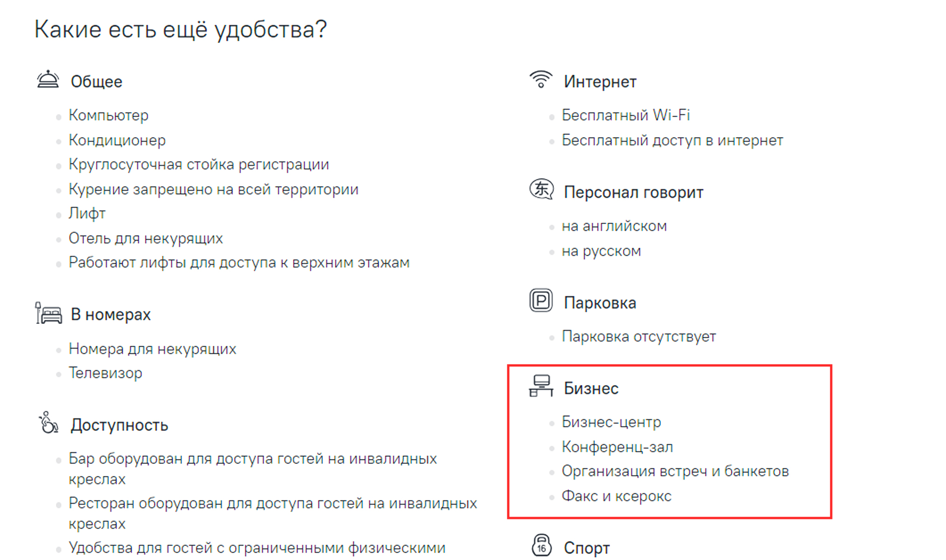Click the parking P icon
The image size is (946, 560).
(541, 301)
